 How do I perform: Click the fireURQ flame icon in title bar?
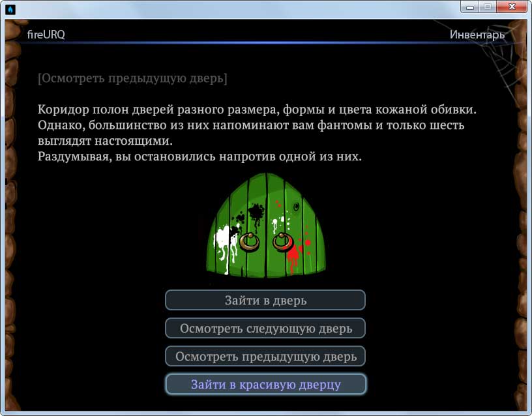pyautogui.click(x=10, y=8)
